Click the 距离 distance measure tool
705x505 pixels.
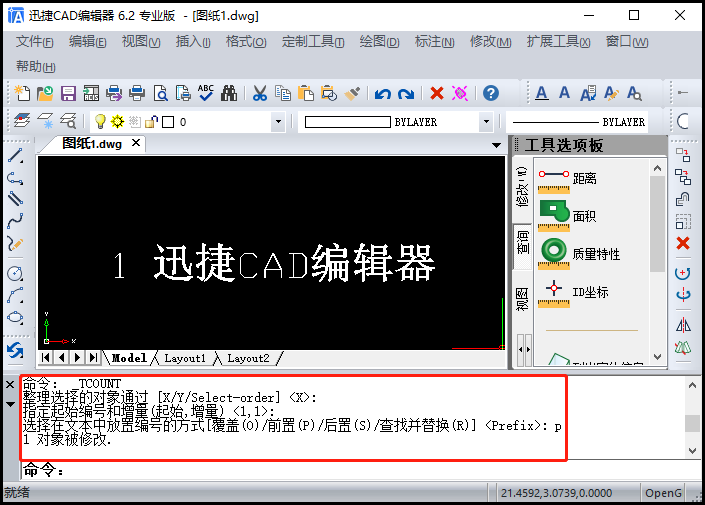point(568,179)
